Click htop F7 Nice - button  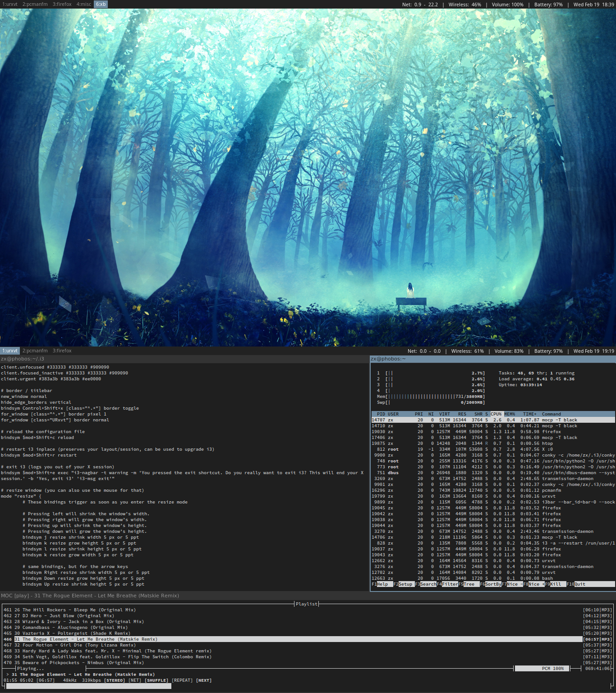point(512,584)
